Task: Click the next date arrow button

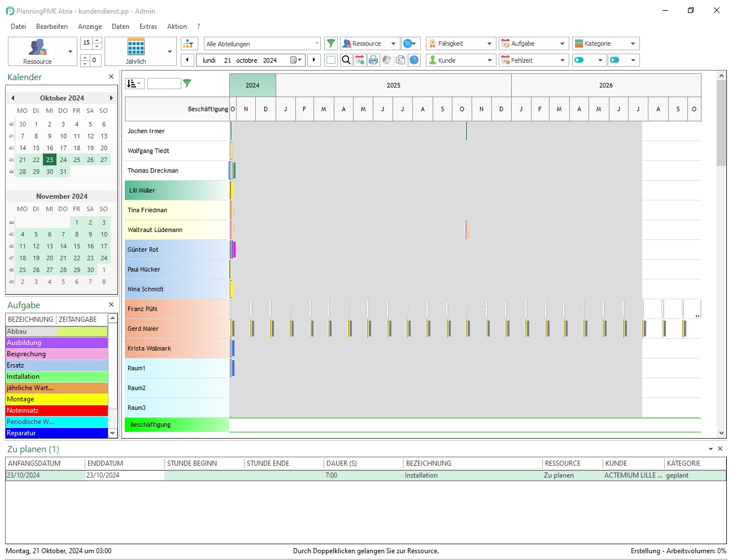Action: pyautogui.click(x=314, y=60)
